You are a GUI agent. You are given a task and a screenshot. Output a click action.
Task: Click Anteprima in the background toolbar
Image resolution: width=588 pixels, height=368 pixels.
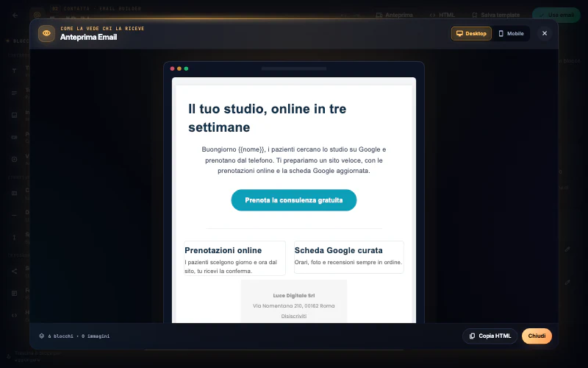pos(394,15)
